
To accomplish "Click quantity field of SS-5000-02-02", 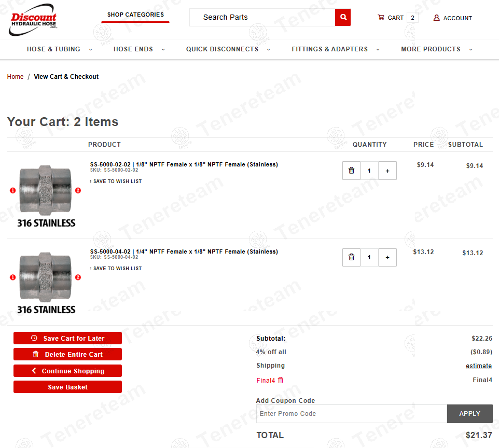I will click(369, 171).
